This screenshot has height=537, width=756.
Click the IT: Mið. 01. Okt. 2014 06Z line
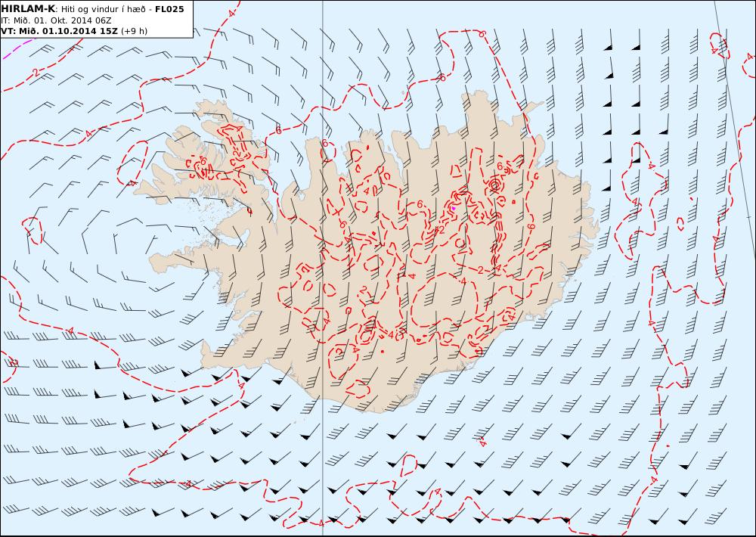[x=56, y=20]
